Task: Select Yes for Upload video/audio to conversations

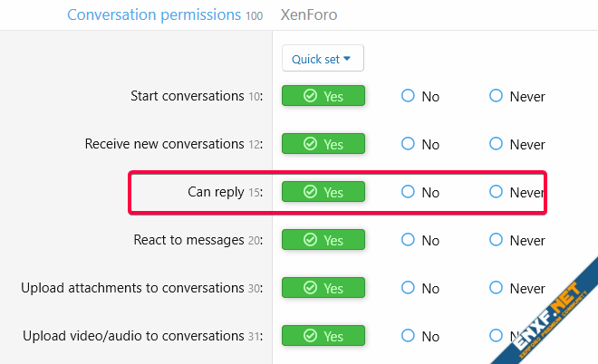Action: 323,336
